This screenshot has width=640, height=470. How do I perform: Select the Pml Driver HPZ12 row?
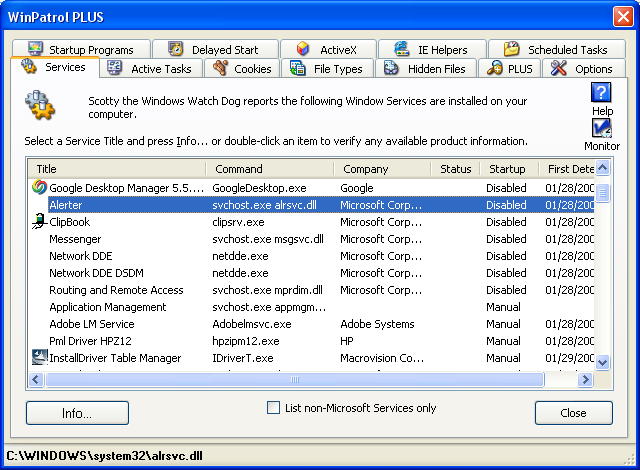[312, 341]
